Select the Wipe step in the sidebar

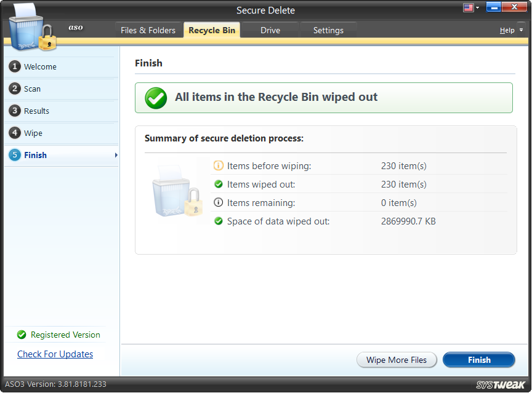(31, 133)
